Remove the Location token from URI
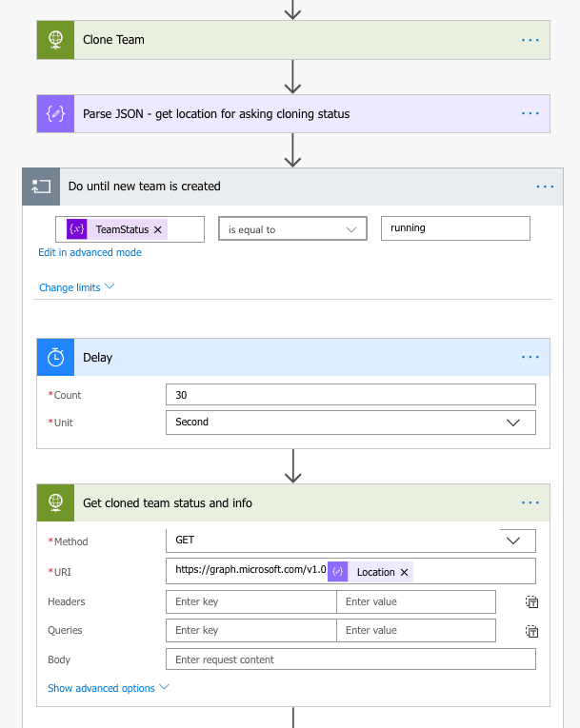Screen dimensions: 580x728 click(x=404, y=572)
